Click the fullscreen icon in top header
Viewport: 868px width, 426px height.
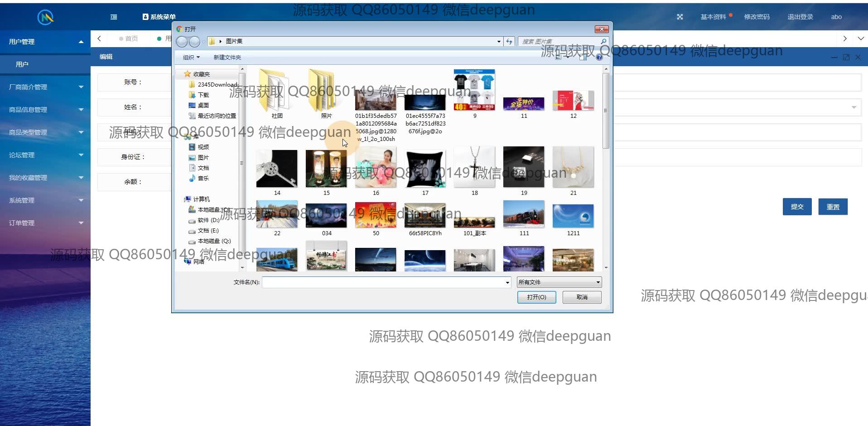(x=680, y=17)
